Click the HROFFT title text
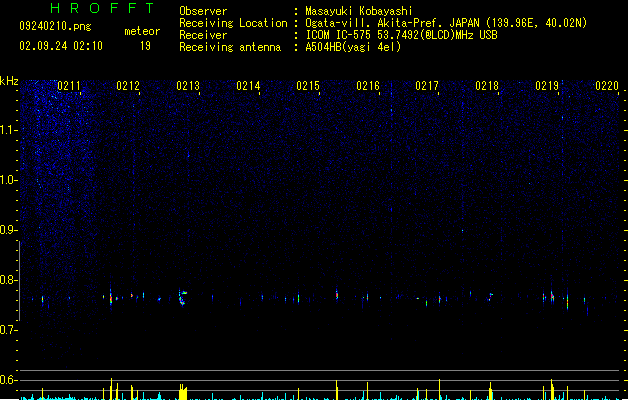The height and width of the screenshot is (400, 629). (x=102, y=8)
